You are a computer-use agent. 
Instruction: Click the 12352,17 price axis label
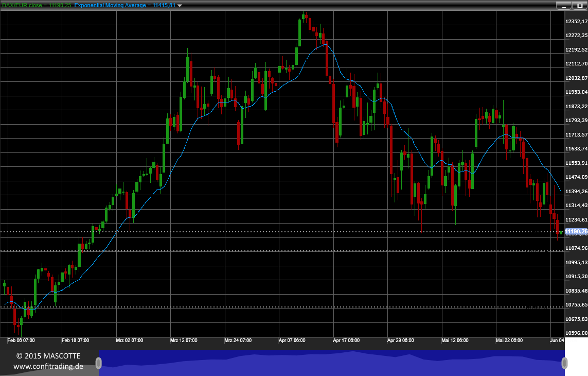(x=576, y=22)
